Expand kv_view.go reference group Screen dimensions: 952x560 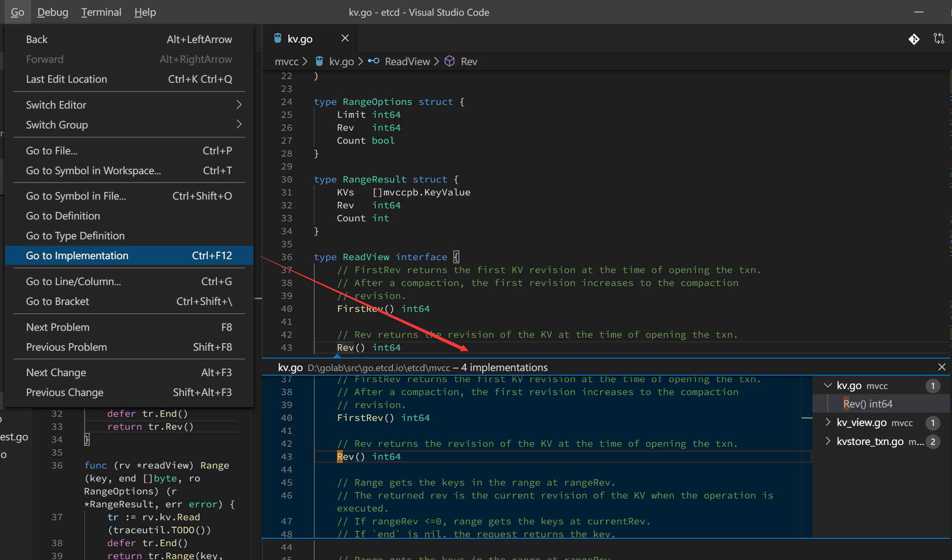(828, 422)
